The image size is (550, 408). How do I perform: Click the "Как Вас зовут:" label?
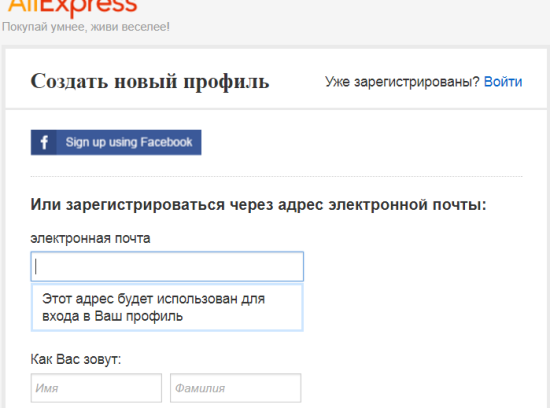point(76,359)
